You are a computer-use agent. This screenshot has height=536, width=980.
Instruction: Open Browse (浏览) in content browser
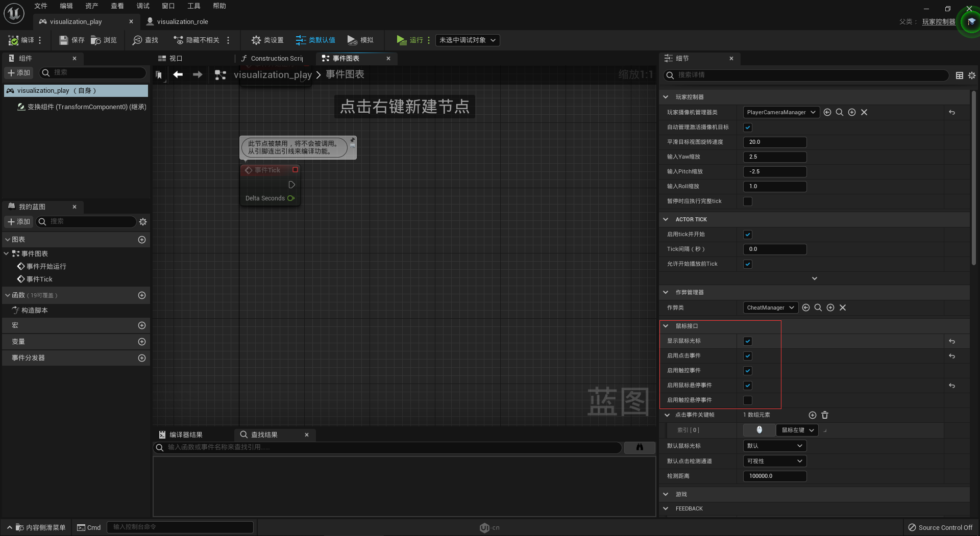[x=96, y=40]
